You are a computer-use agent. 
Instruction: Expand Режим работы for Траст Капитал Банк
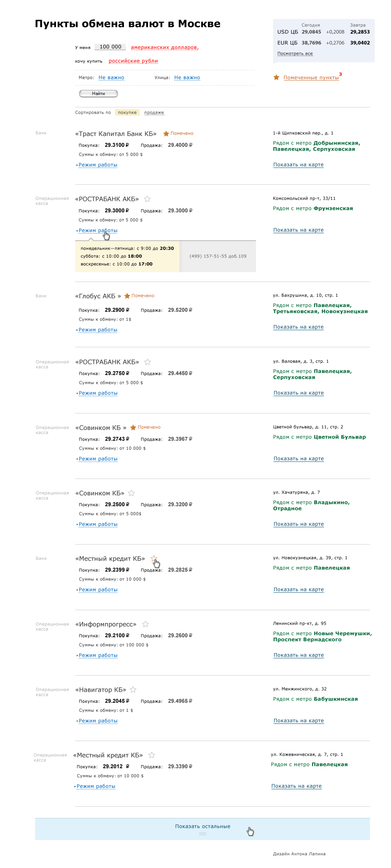98,165
